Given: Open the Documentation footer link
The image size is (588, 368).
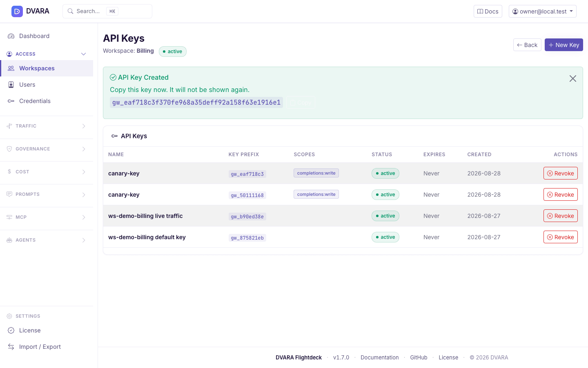Looking at the screenshot, I should [x=380, y=357].
